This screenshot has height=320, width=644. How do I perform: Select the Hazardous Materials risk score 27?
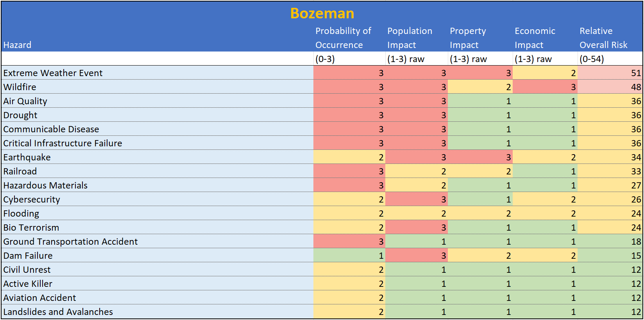636,185
